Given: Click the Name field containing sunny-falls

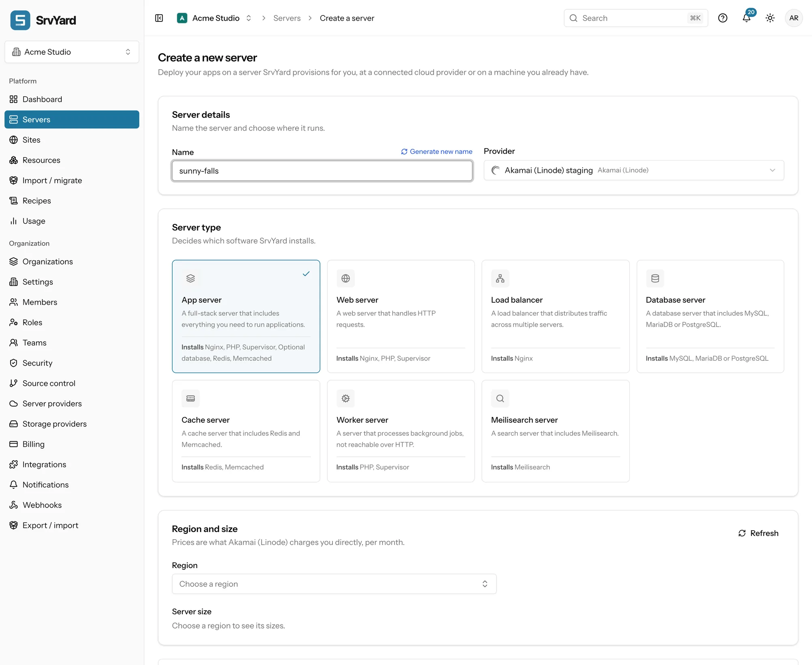Looking at the screenshot, I should pos(322,171).
